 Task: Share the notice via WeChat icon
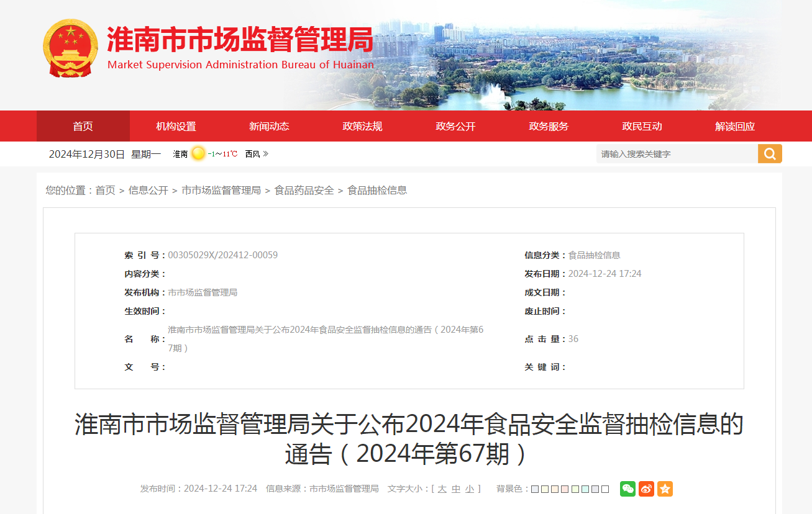point(628,489)
